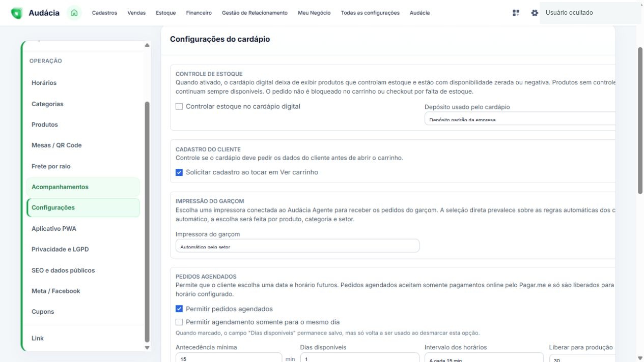Open Cupons sidebar item
Screen dimensions: 644x362
[83, 312]
